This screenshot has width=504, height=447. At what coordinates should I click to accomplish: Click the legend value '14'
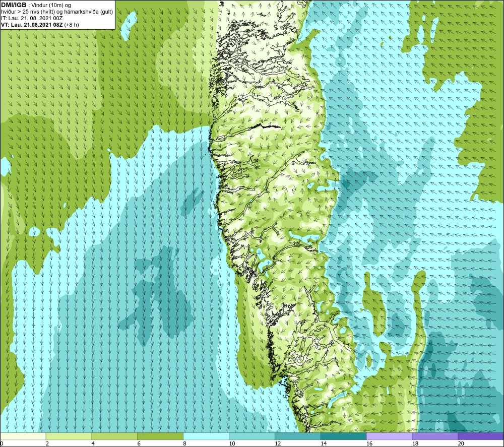click(x=324, y=443)
